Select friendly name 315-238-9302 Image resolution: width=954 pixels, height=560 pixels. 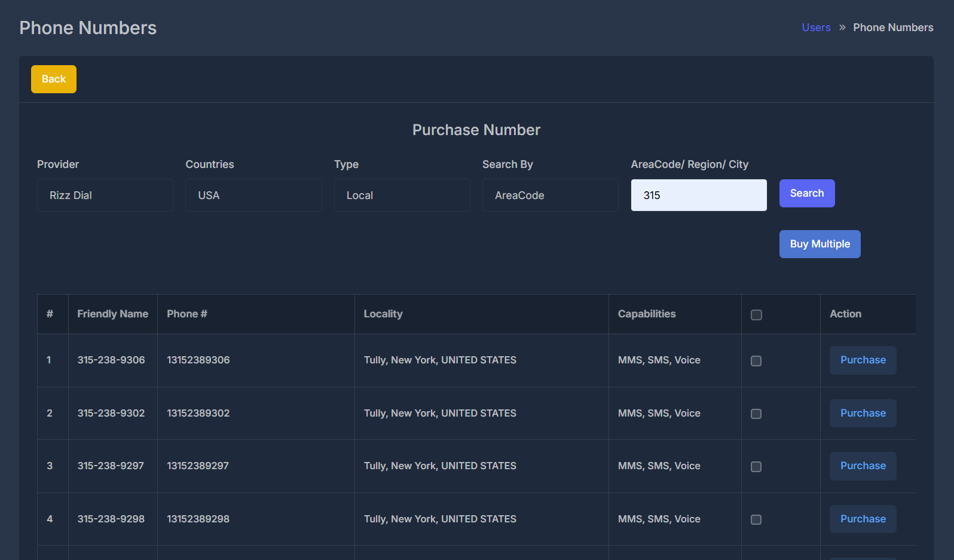(x=111, y=413)
